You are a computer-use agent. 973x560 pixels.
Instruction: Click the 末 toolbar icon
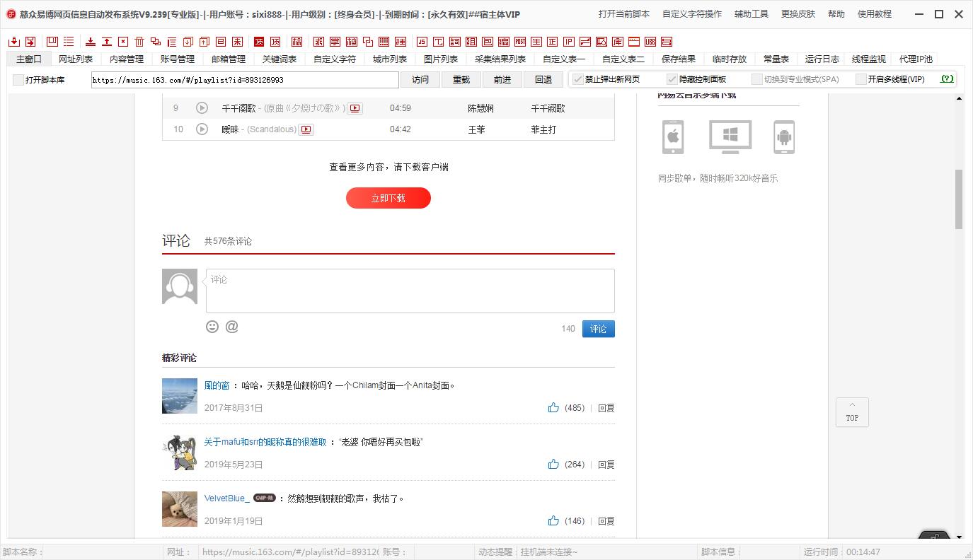(237, 42)
